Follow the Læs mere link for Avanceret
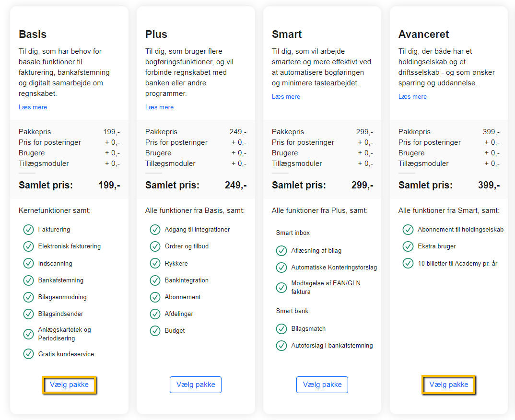The image size is (515, 420). point(412,97)
